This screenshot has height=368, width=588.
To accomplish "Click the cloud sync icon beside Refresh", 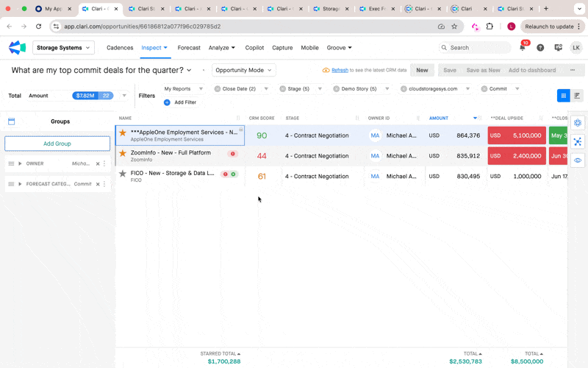I will [326, 70].
